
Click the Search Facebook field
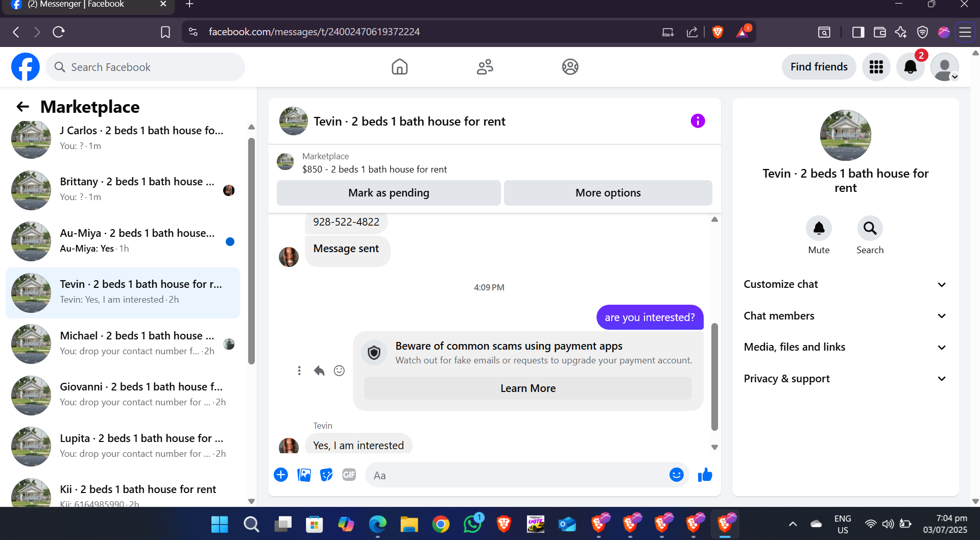click(146, 67)
